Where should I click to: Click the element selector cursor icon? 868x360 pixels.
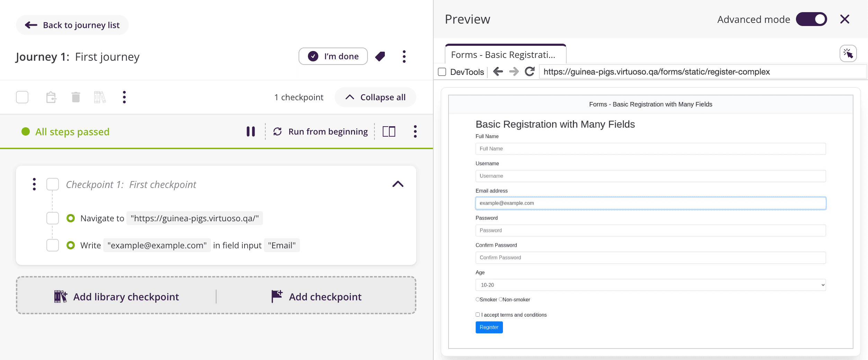848,54
